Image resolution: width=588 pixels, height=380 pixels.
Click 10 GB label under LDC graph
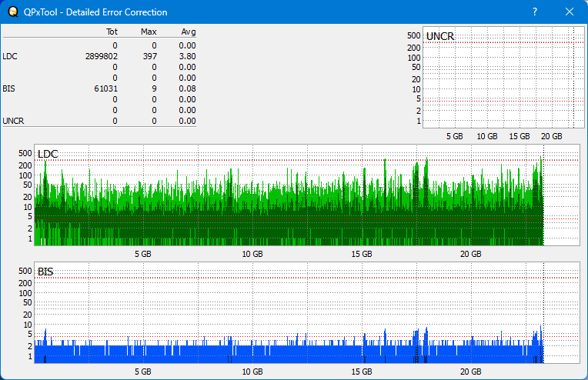tap(252, 254)
